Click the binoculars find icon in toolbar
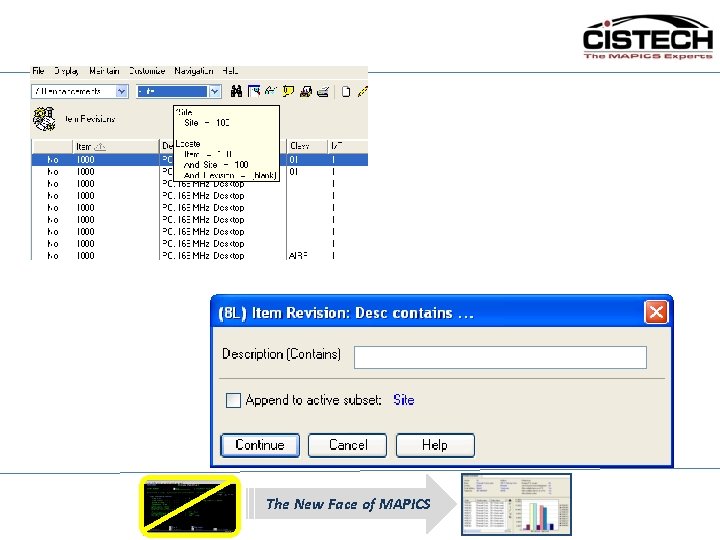The width and height of the screenshot is (720, 540). coord(236,91)
